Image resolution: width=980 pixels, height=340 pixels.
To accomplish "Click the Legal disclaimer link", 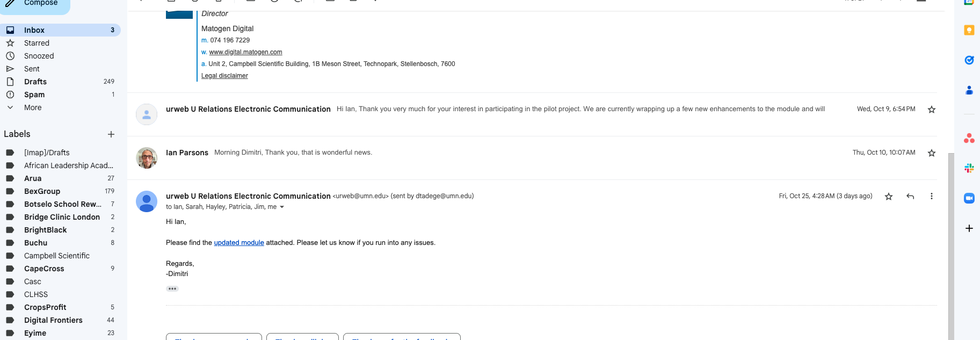I will [224, 76].
